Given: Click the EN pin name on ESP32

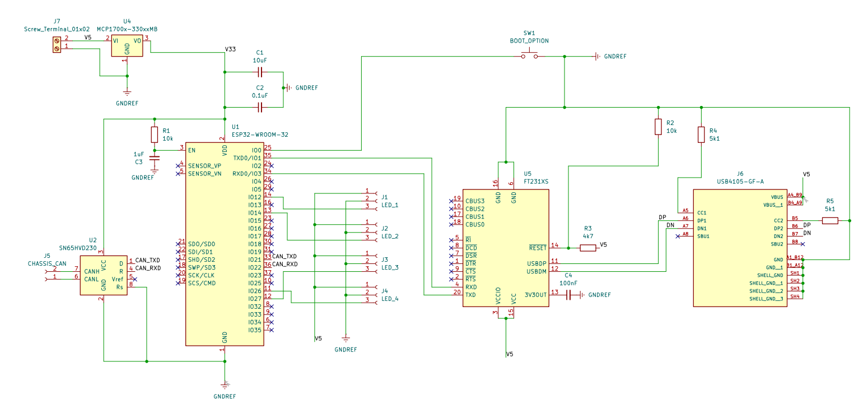Looking at the screenshot, I should click(x=192, y=150).
